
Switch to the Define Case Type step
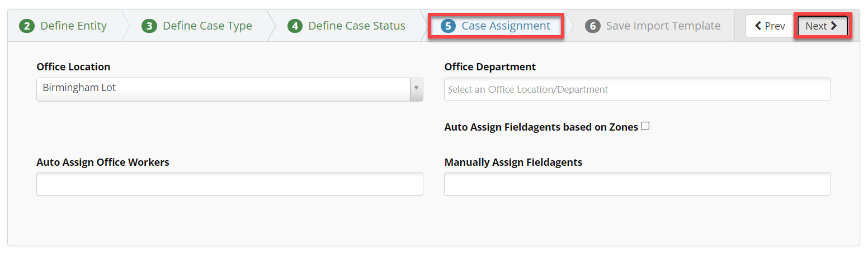[x=207, y=26]
